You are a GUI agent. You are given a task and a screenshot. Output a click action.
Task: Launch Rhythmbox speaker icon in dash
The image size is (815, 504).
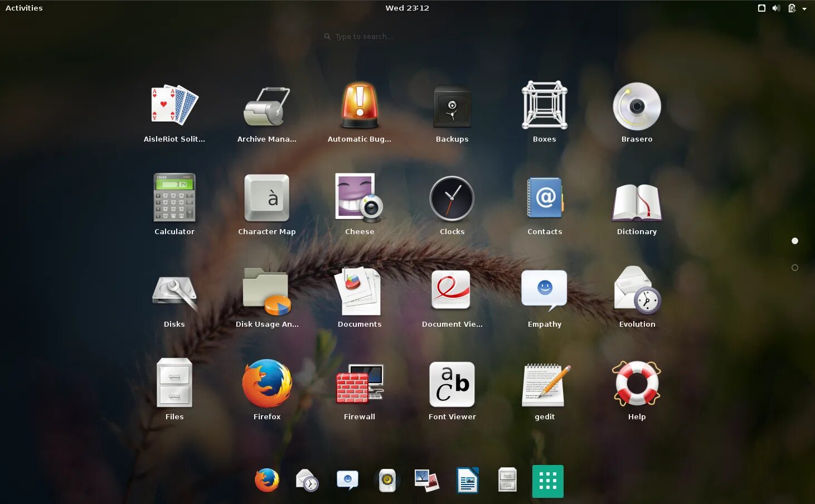tap(387, 480)
